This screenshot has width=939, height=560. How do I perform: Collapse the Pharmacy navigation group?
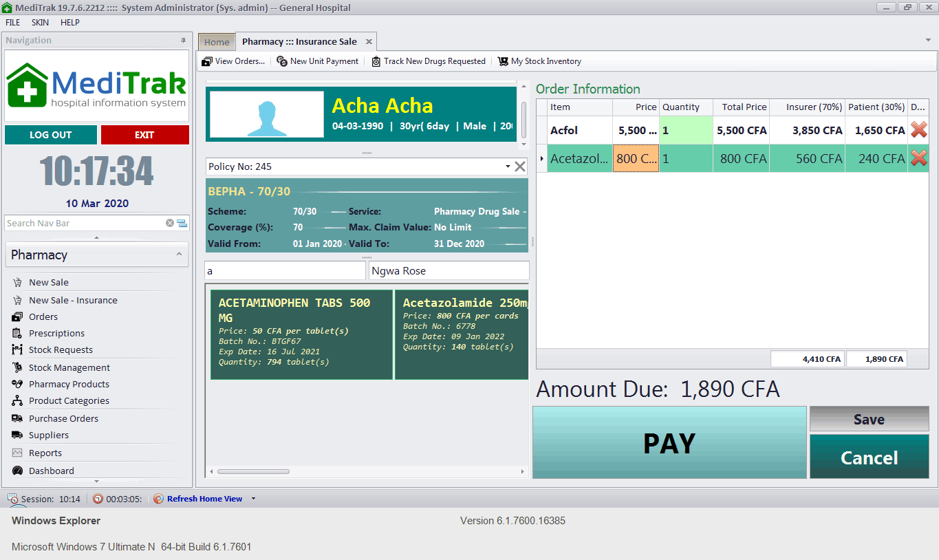point(179,255)
